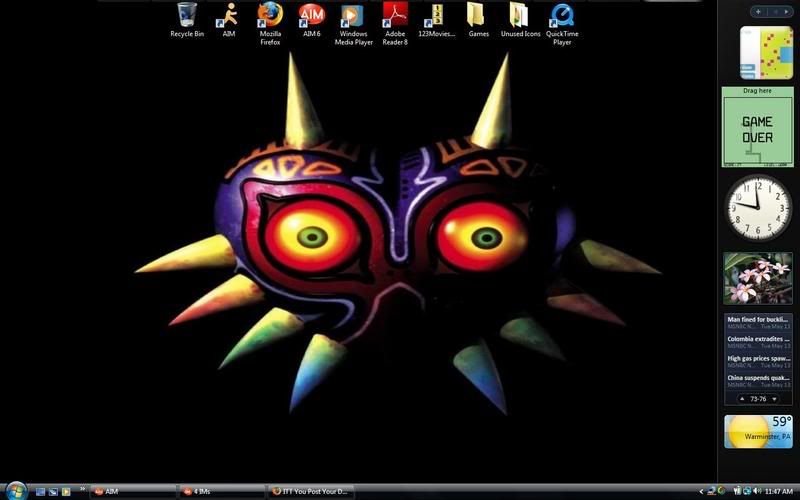800x500 pixels.
Task: Click the feed headlines up arrow
Action: point(742,399)
